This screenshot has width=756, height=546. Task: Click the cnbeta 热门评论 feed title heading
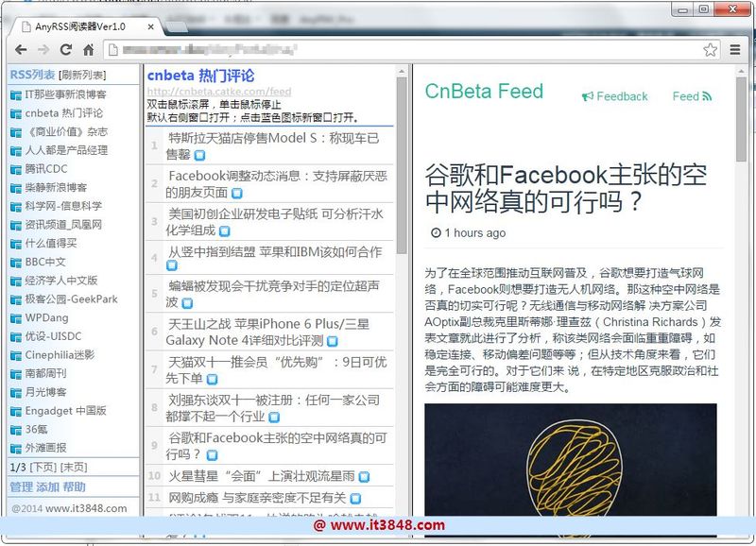tap(200, 76)
